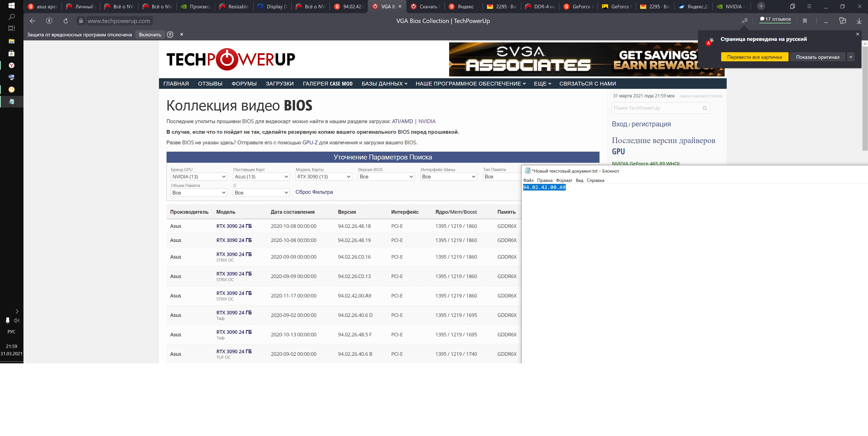Open Notepad's Формат menu
868x436 pixels.
[564, 180]
